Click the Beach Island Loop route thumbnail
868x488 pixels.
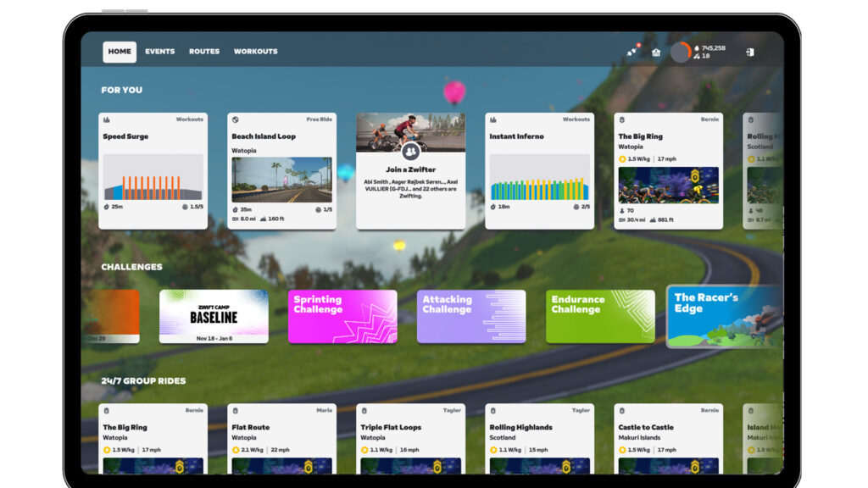(x=281, y=180)
